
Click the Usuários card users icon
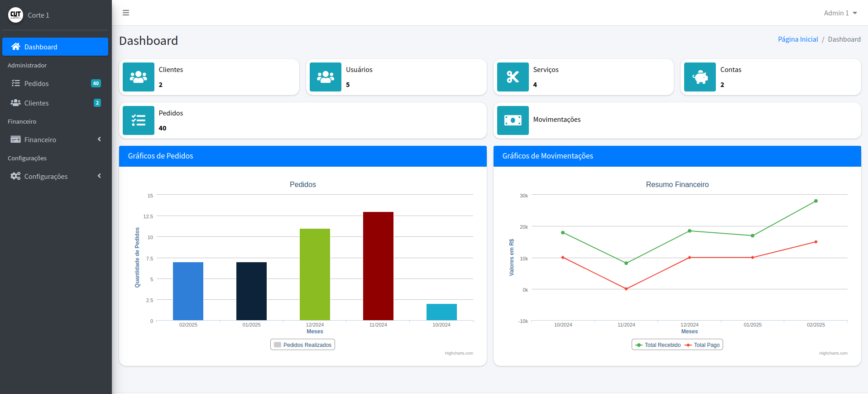(x=326, y=77)
